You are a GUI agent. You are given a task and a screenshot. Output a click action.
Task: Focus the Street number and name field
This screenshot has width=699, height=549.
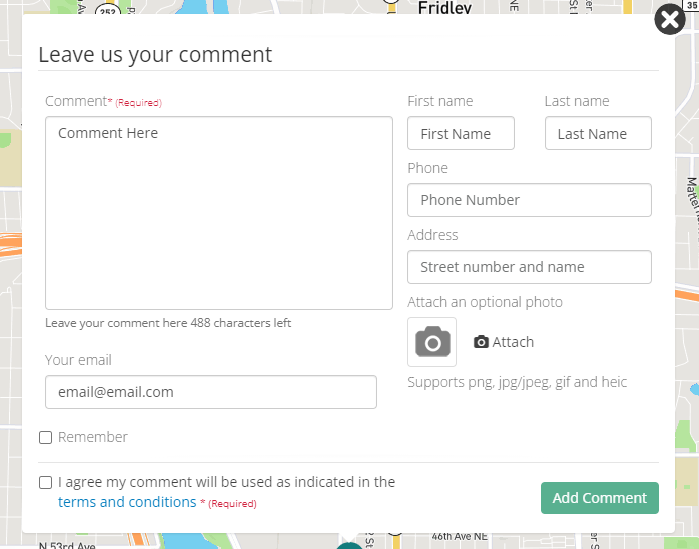529,267
